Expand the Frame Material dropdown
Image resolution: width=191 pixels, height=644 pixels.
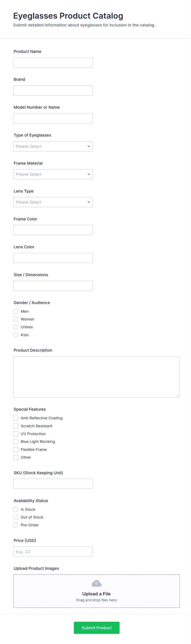point(53,174)
